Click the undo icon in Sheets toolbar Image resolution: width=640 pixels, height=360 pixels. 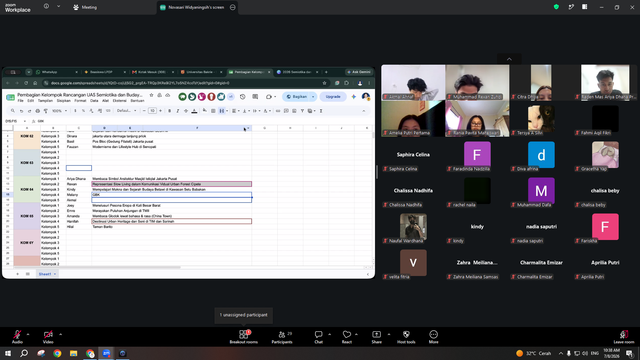tap(21, 111)
